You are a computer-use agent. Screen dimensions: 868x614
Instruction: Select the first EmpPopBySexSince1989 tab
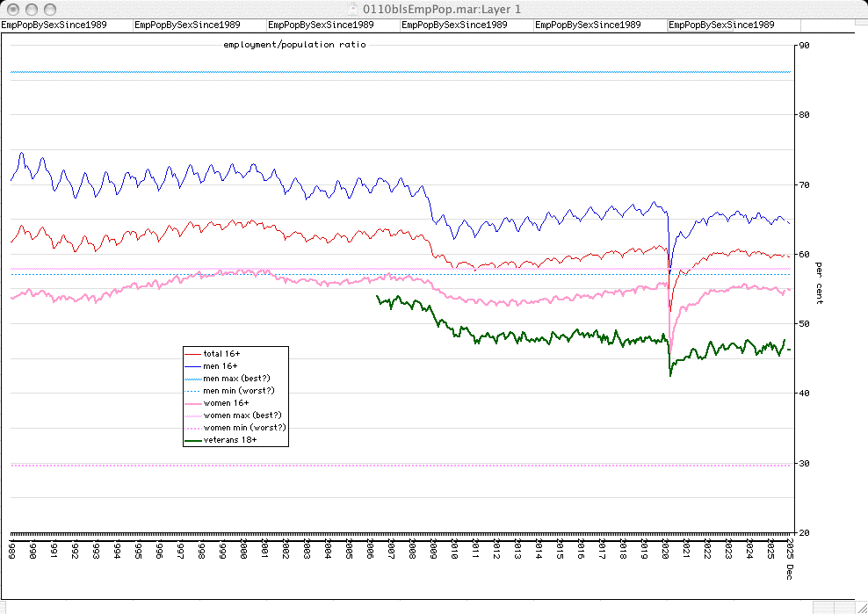coord(54,25)
